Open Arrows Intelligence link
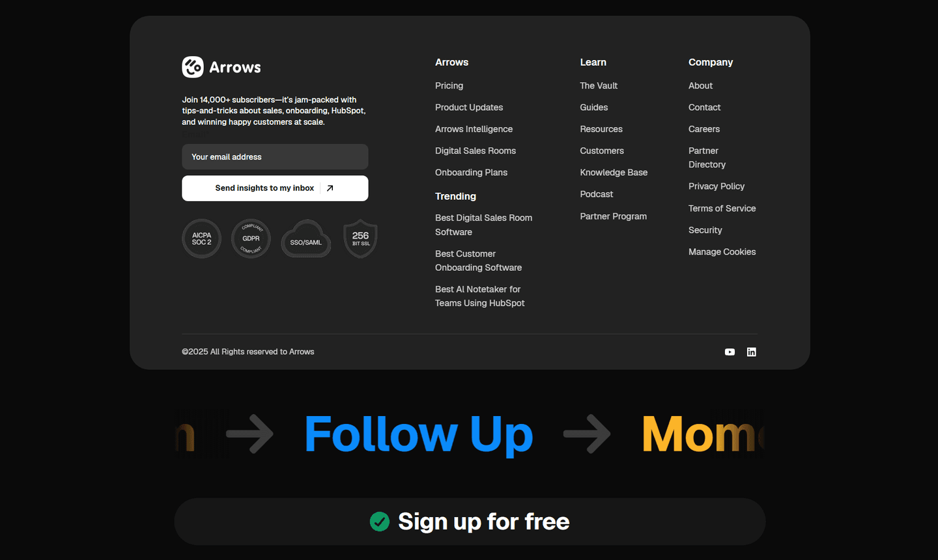 474,129
